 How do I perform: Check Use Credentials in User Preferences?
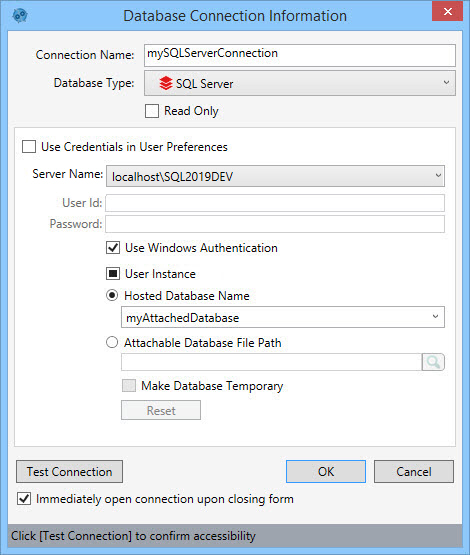29,147
